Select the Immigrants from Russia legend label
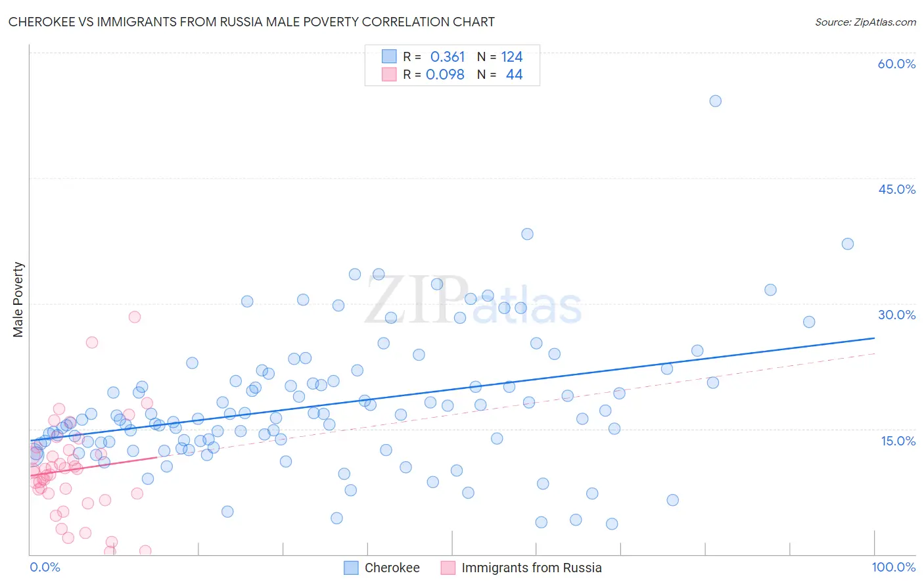Viewport: 924px width, 586px height. (532, 568)
